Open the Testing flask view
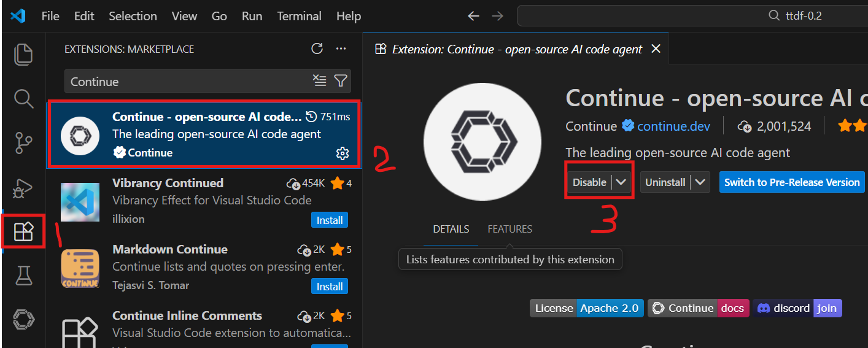 tap(23, 276)
